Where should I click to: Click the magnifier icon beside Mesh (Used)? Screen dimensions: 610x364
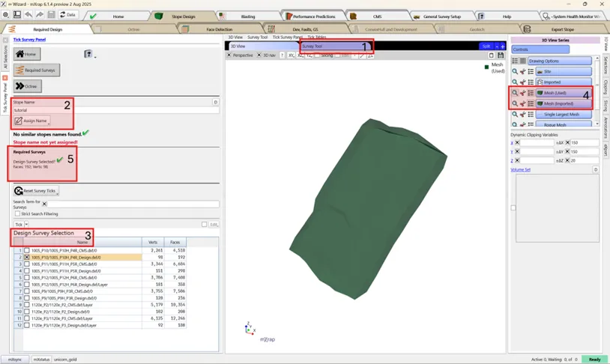[515, 93]
